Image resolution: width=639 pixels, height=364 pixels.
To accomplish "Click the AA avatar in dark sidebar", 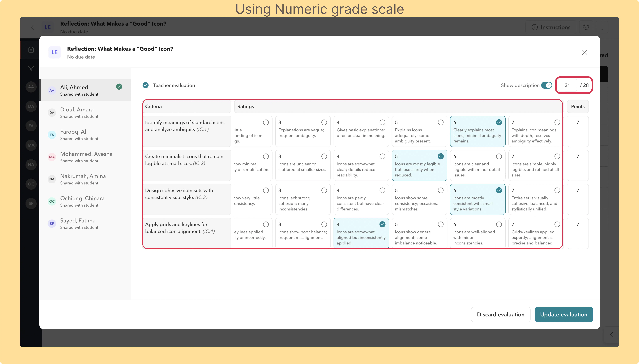I will [x=31, y=87].
